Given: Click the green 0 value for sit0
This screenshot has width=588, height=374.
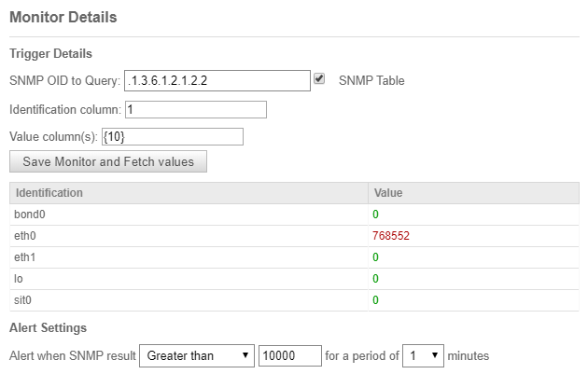Looking at the screenshot, I should 375,299.
